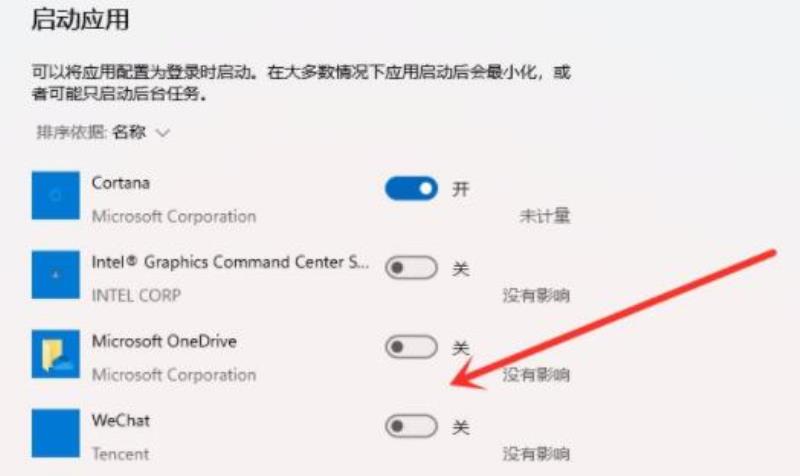
Task: Click the Microsoft OneDrive name label
Action: (164, 341)
